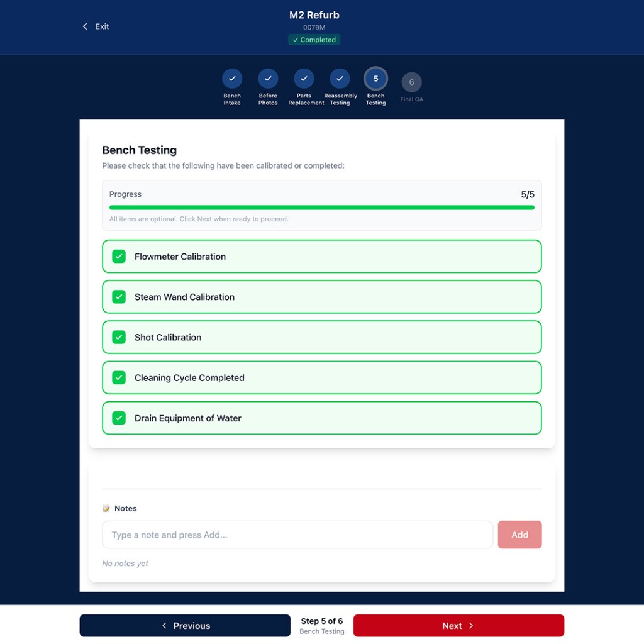644x644 pixels.
Task: Click the green progress bar
Action: click(x=321, y=207)
